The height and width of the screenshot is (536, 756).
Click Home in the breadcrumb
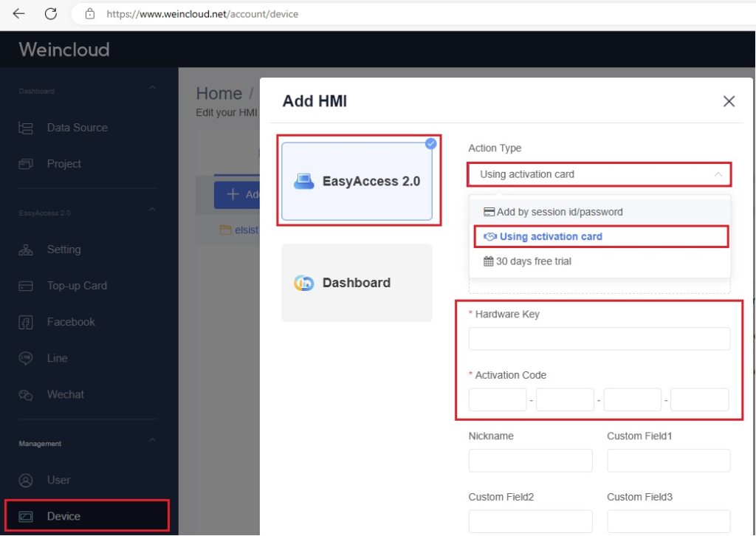(x=219, y=93)
